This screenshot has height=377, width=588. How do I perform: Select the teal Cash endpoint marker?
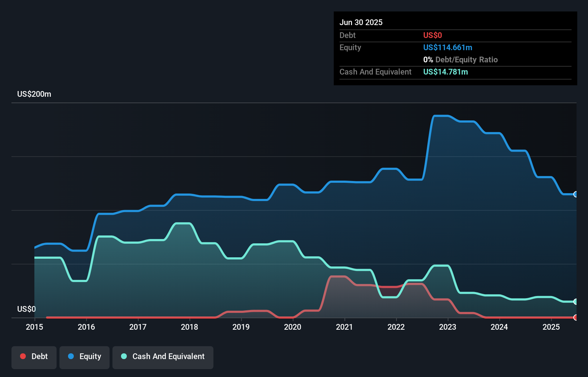coord(575,302)
